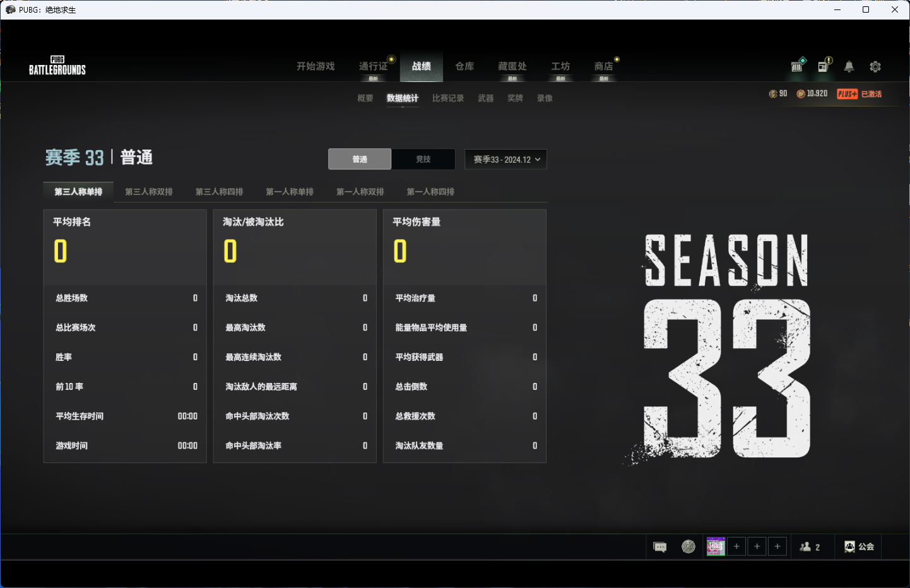
Task: Switch to the 录像 replays sub-tab
Action: pyautogui.click(x=545, y=98)
